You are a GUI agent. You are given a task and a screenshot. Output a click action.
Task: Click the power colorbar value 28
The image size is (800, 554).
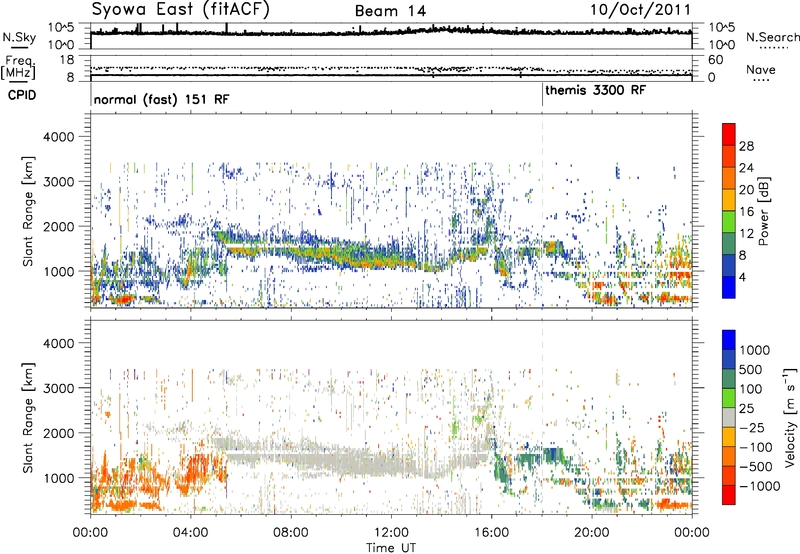pos(746,146)
